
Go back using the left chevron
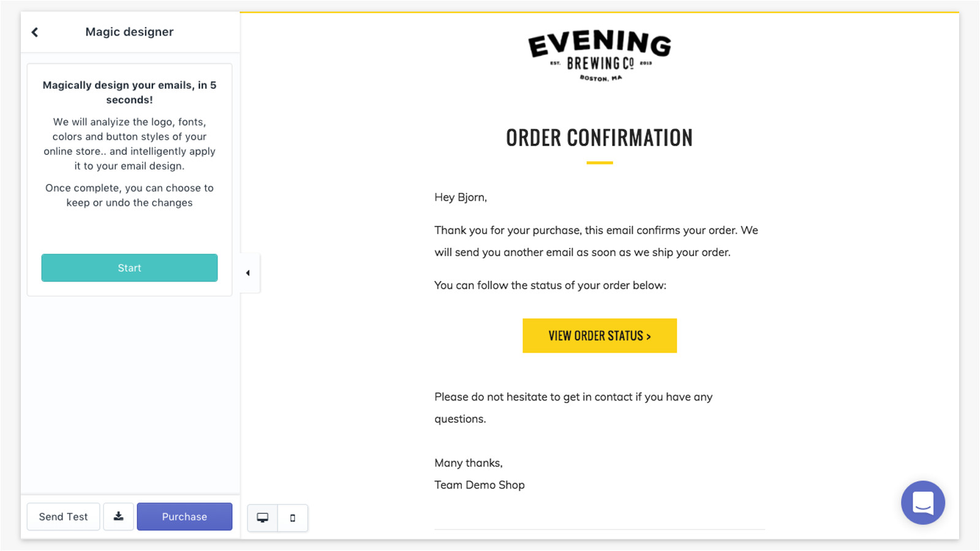click(x=35, y=32)
